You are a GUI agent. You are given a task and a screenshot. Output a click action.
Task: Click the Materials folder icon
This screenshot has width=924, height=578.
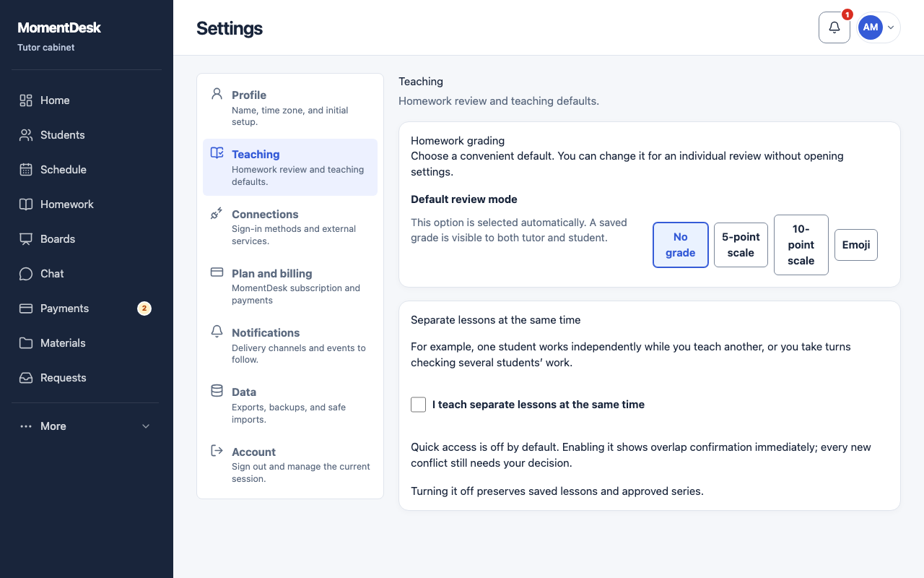tap(26, 343)
